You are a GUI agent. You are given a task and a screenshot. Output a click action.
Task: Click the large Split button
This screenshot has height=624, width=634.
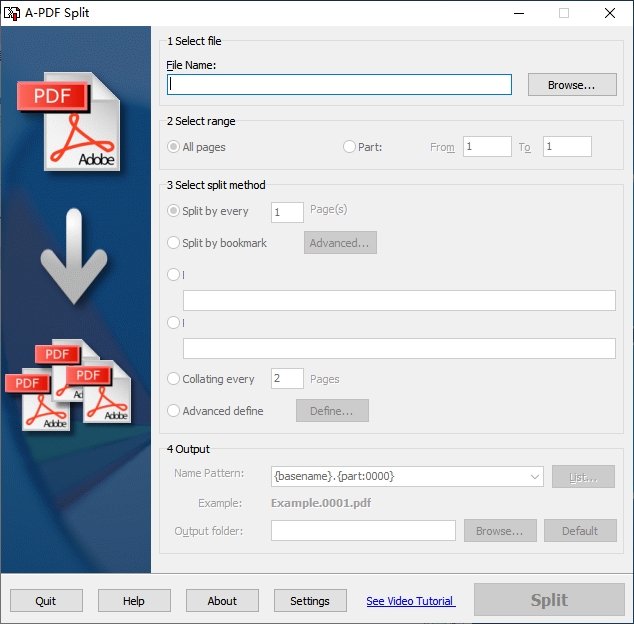click(x=549, y=600)
